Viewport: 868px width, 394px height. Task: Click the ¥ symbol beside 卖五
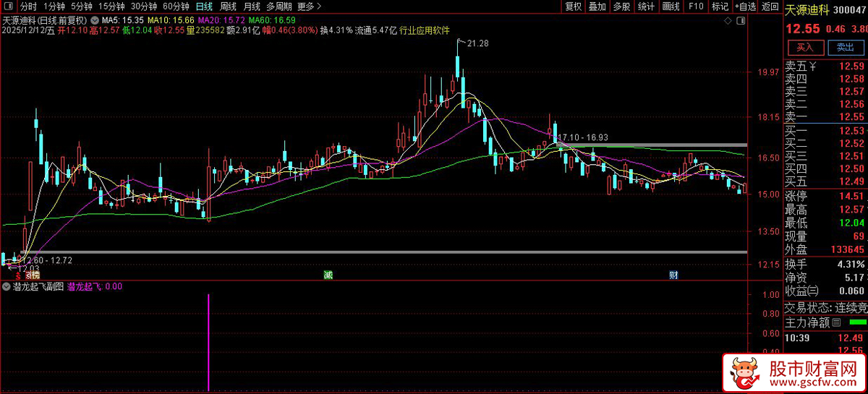pyautogui.click(x=814, y=67)
